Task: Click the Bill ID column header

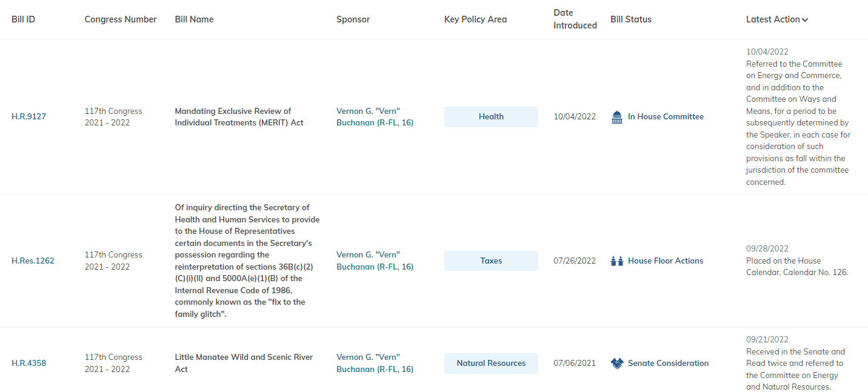Action: pos(23,19)
